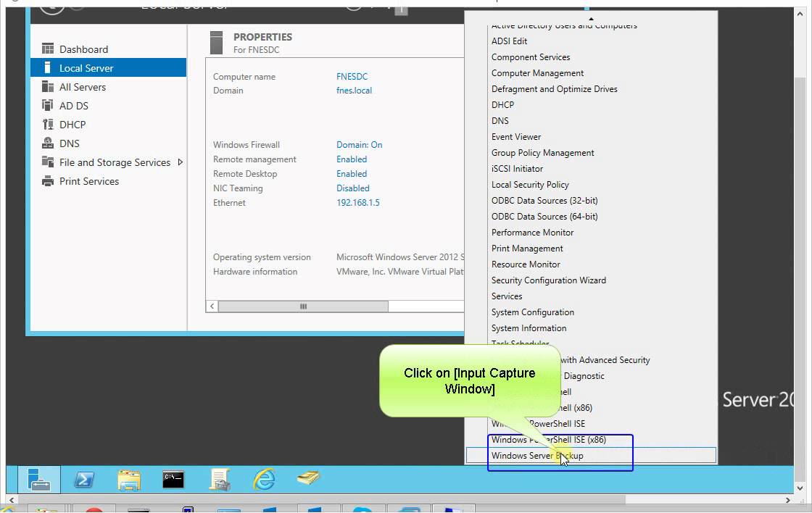Click Windows Firewall Domain: On link
The image size is (812, 513).
359,144
